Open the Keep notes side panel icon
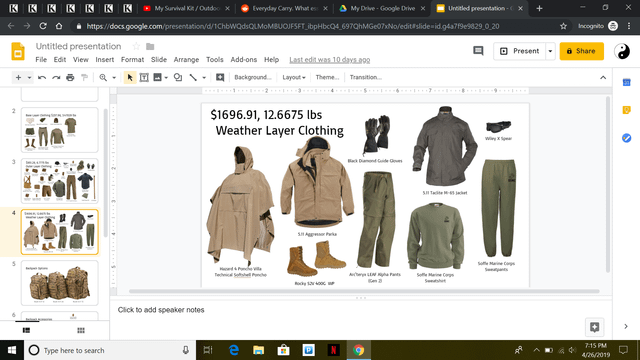640x360 pixels. (627, 110)
